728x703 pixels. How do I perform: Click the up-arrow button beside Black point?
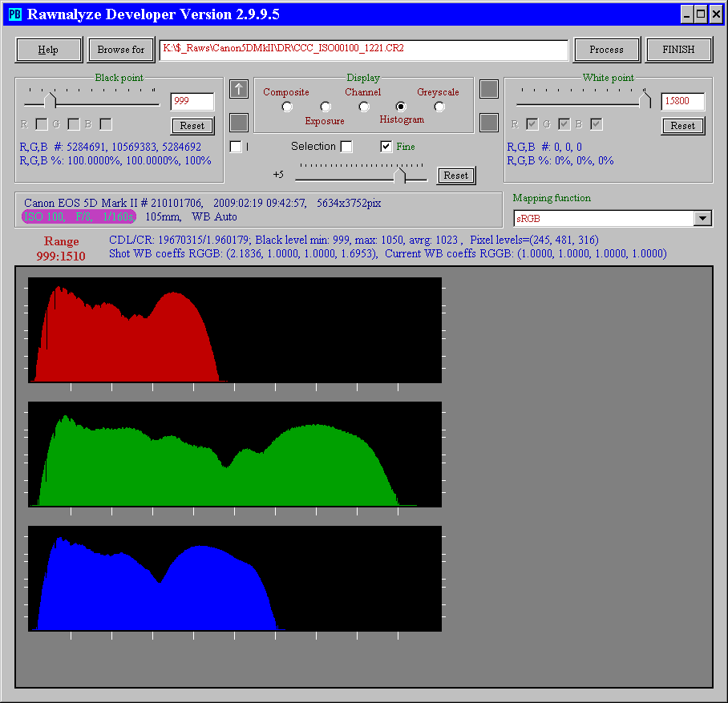pos(239,89)
